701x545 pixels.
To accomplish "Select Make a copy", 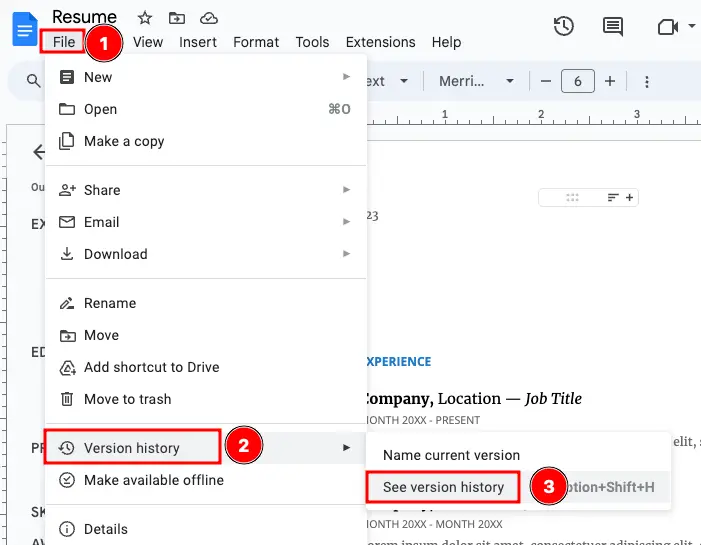I will click(x=206, y=141).
